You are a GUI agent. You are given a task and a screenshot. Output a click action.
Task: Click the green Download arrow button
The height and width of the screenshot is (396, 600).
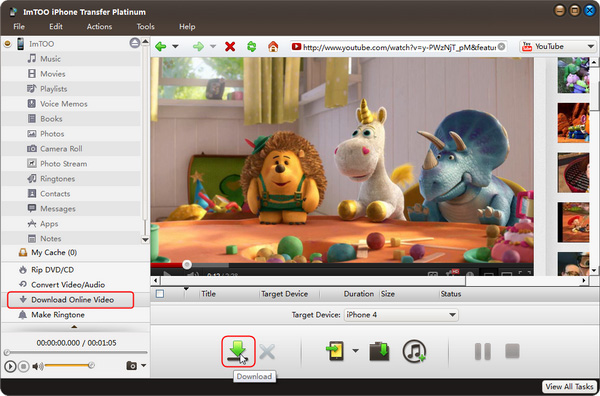(238, 351)
